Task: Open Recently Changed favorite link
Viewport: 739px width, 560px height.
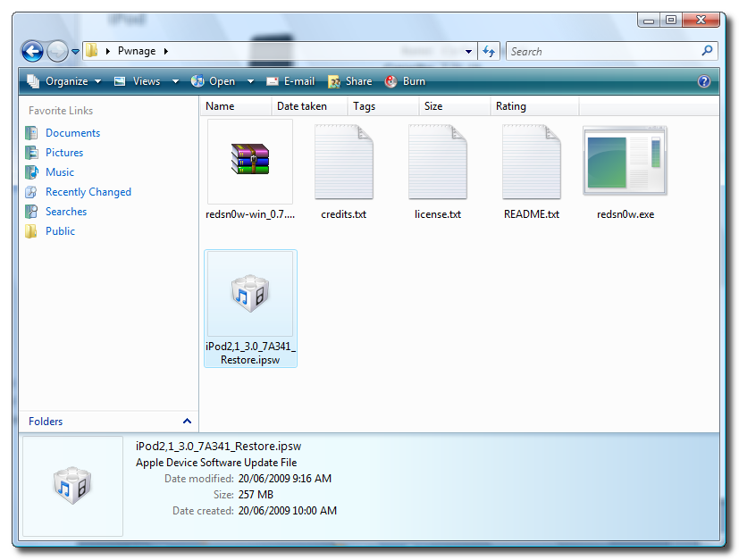Action: coord(88,192)
